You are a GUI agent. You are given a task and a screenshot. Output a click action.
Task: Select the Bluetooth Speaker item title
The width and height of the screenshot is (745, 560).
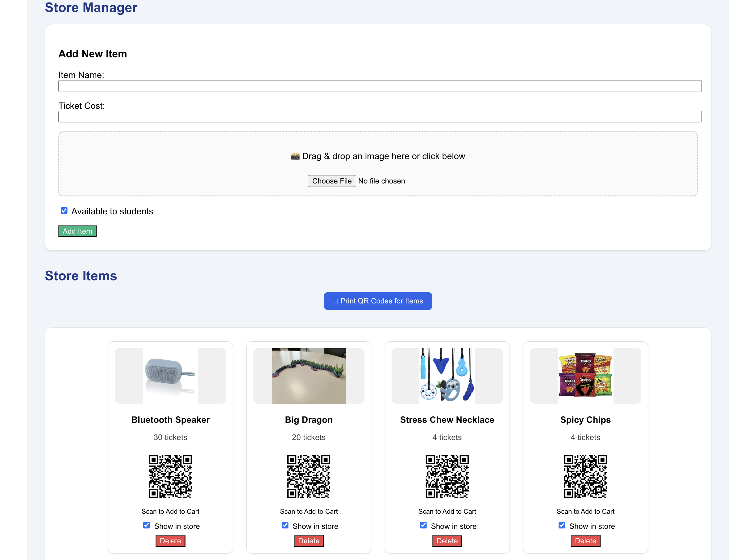click(170, 420)
